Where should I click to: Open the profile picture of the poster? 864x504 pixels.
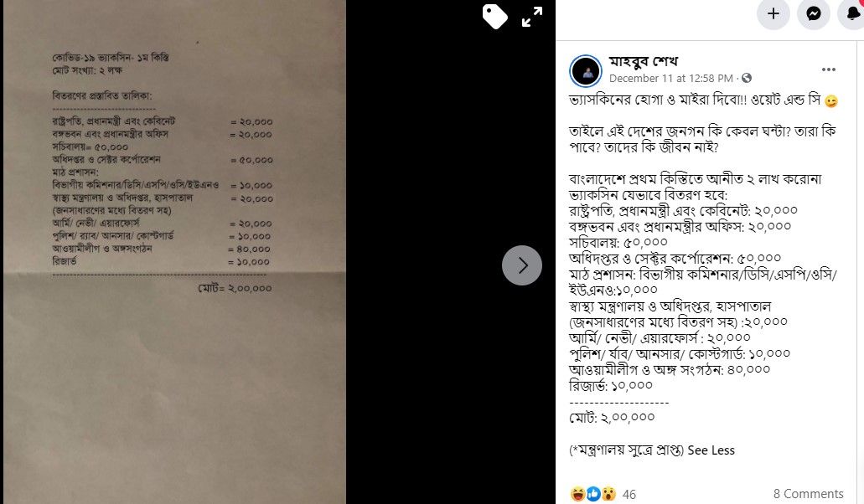586,71
